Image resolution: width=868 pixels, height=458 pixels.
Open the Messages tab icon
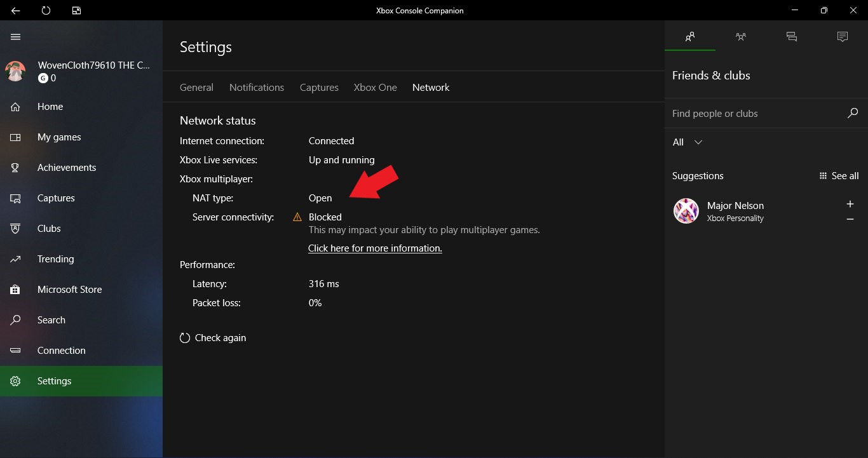tap(792, 37)
